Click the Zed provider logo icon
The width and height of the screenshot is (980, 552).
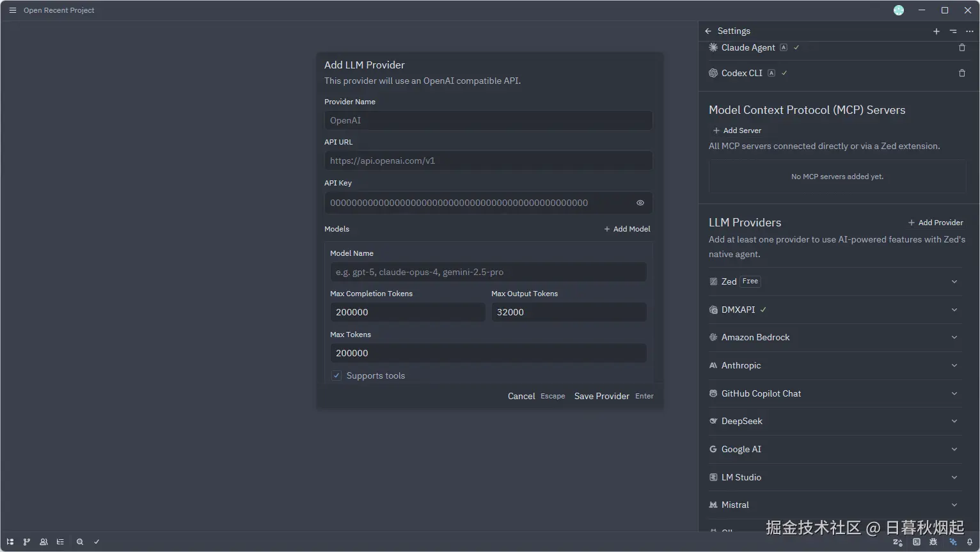713,281
